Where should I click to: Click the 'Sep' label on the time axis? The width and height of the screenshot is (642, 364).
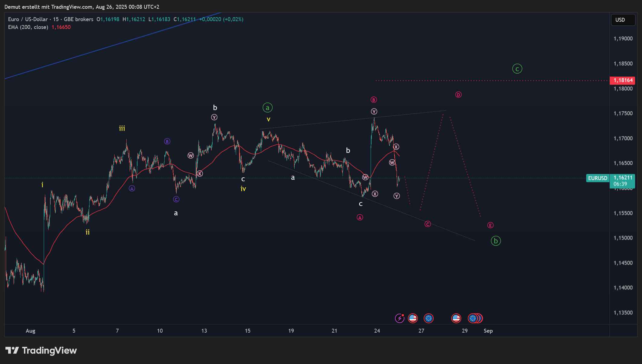(x=488, y=331)
